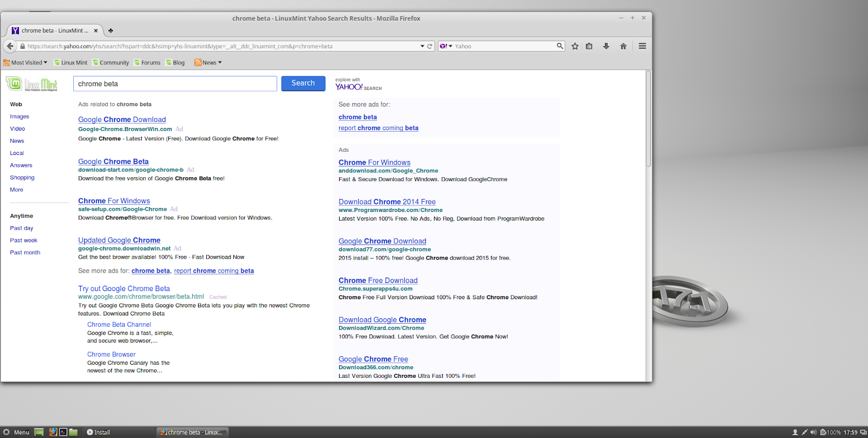This screenshot has width=868, height=438.
Task: Open the Firefox hamburger menu
Action: (642, 46)
